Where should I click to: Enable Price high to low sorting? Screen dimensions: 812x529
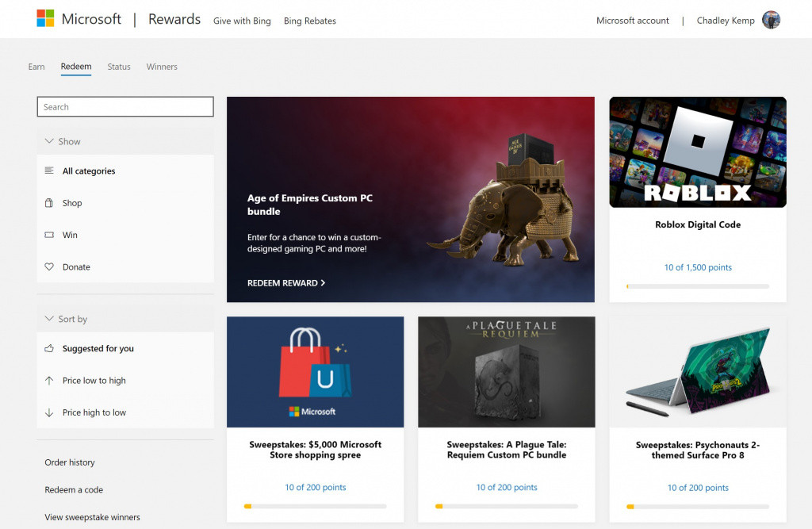click(94, 412)
